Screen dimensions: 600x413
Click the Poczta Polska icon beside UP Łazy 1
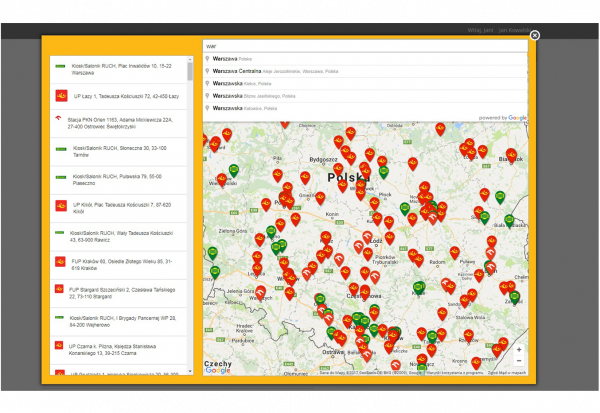pos(61,95)
